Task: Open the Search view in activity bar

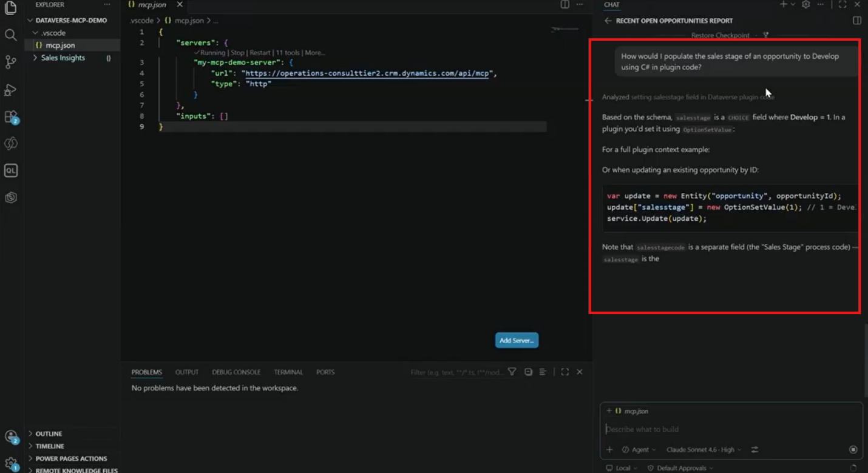Action: [x=10, y=35]
